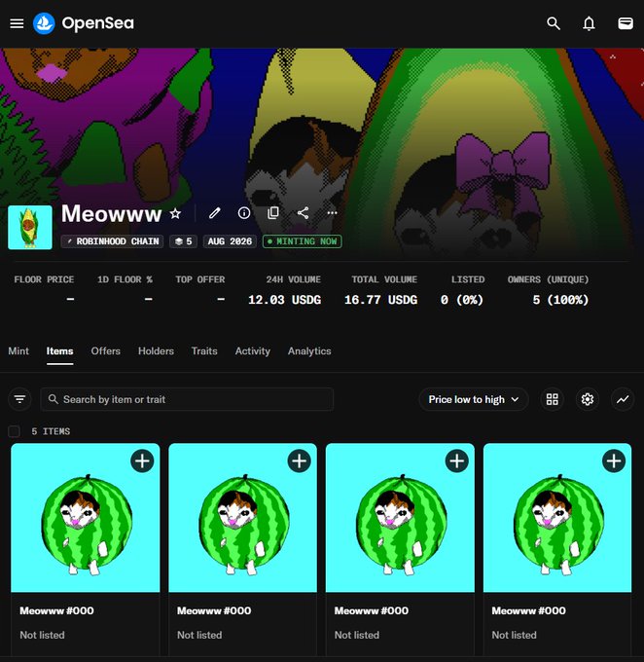Open the Analytics tab
The width and height of the screenshot is (644, 662).
[x=309, y=350]
